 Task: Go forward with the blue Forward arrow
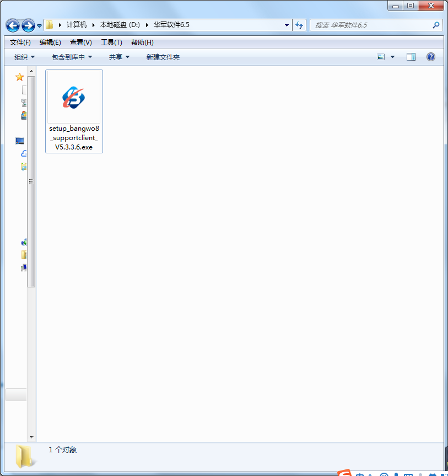28,25
